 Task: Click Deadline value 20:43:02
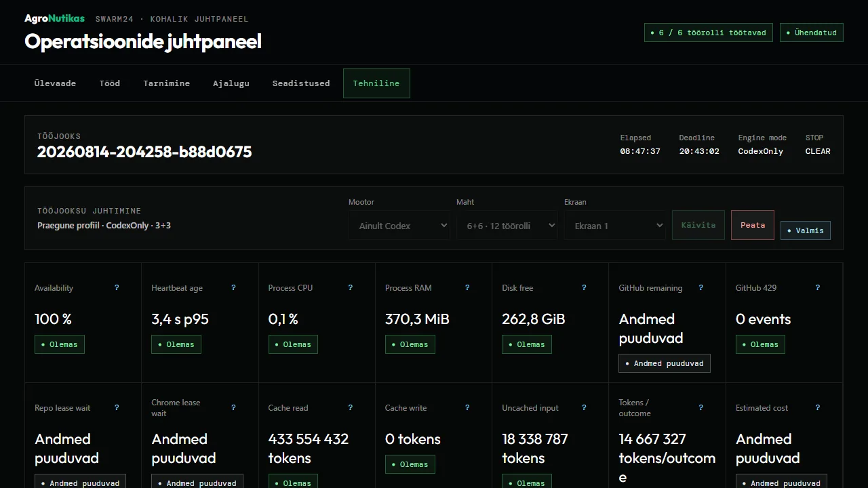[x=699, y=151]
